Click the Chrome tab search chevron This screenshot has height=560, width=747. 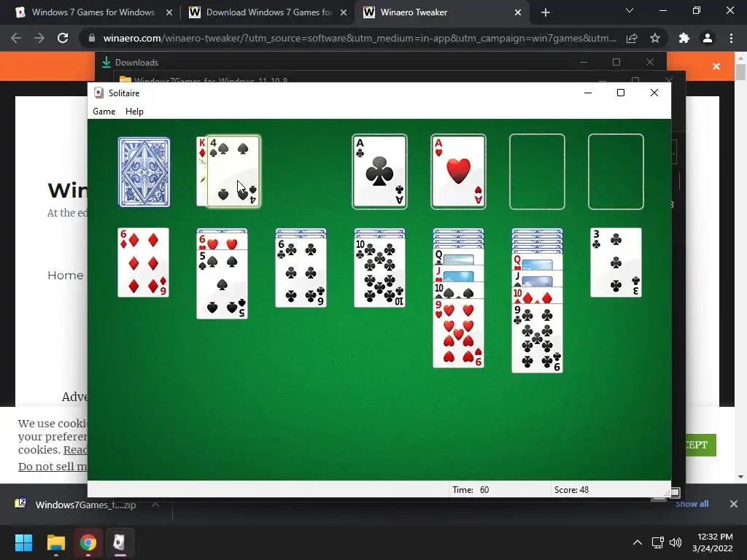630,10
